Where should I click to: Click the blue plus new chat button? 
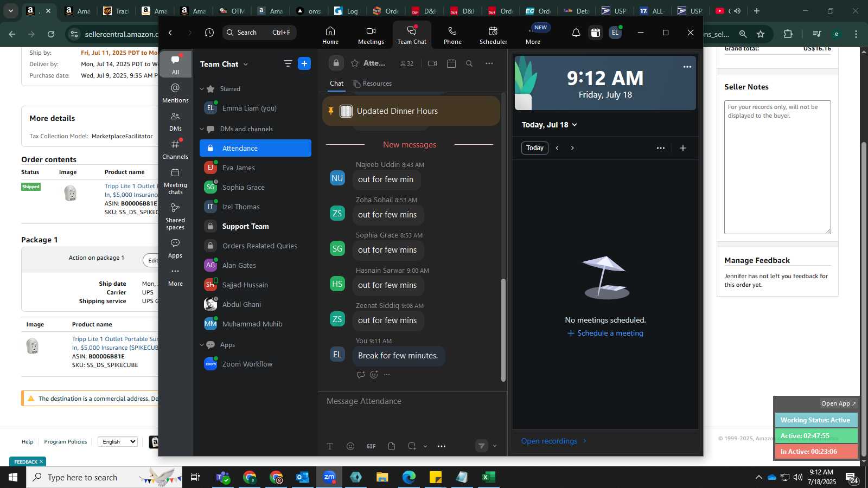click(x=304, y=63)
